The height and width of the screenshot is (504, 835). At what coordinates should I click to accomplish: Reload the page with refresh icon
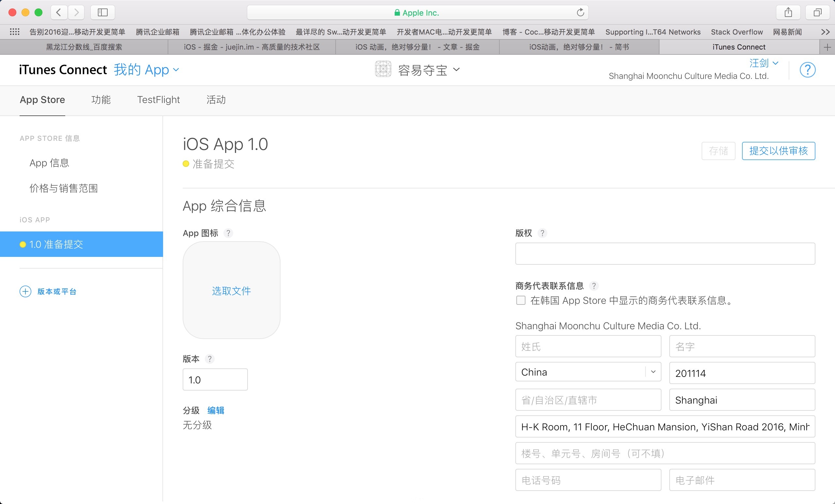580,12
